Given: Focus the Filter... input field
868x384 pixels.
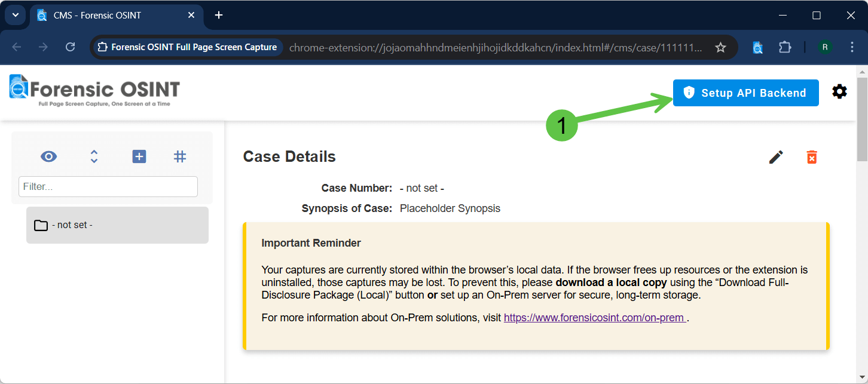Looking at the screenshot, I should [x=108, y=186].
